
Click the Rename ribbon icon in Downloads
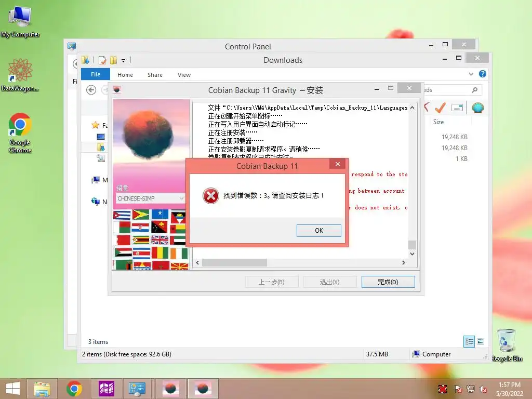[x=457, y=108]
